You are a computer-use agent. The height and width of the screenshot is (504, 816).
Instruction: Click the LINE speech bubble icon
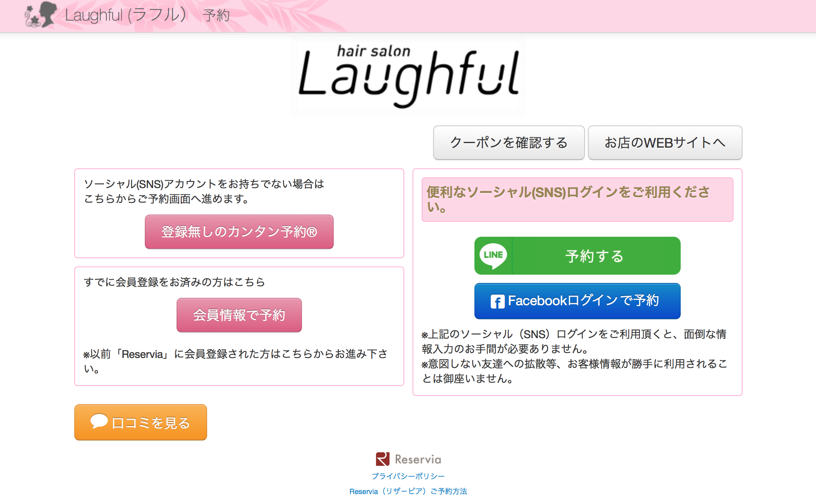click(x=493, y=256)
